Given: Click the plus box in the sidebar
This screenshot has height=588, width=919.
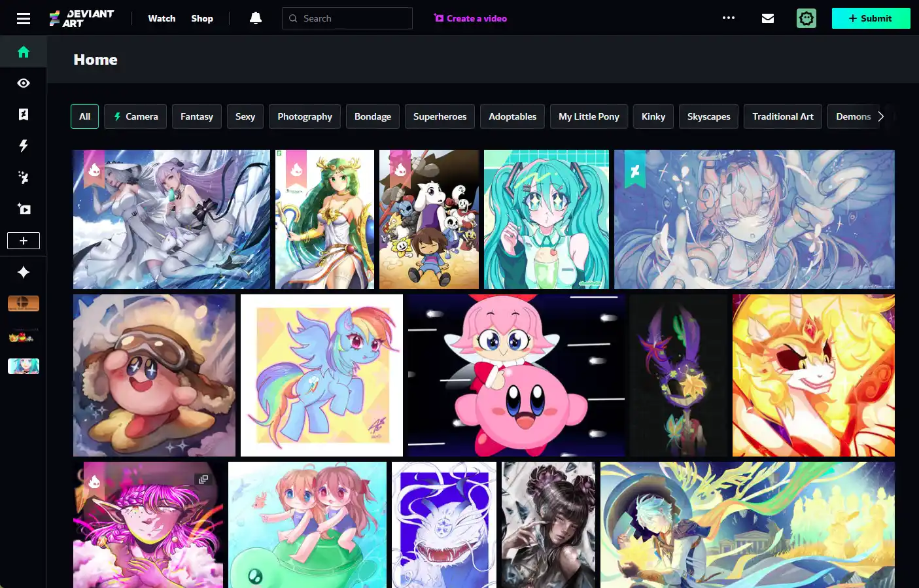Looking at the screenshot, I should click(24, 241).
